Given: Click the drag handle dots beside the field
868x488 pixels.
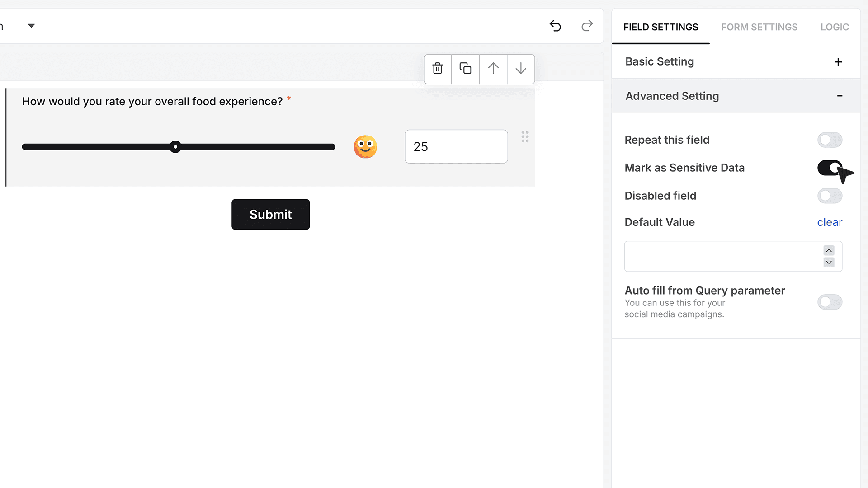Looking at the screenshot, I should click(x=525, y=137).
